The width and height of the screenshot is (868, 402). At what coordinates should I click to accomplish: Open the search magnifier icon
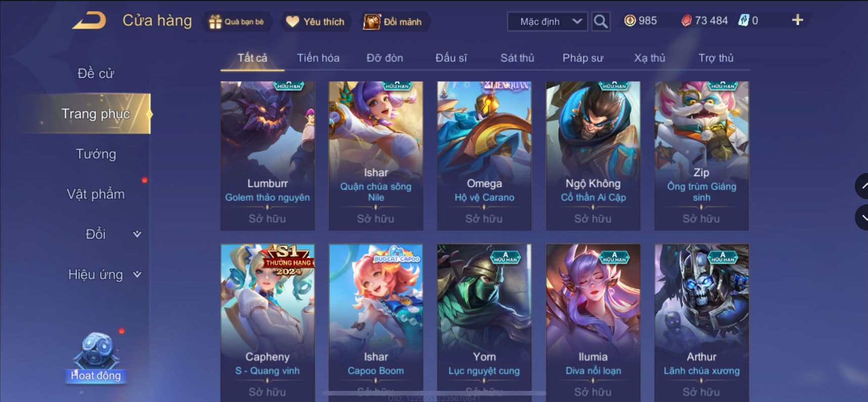[601, 21]
